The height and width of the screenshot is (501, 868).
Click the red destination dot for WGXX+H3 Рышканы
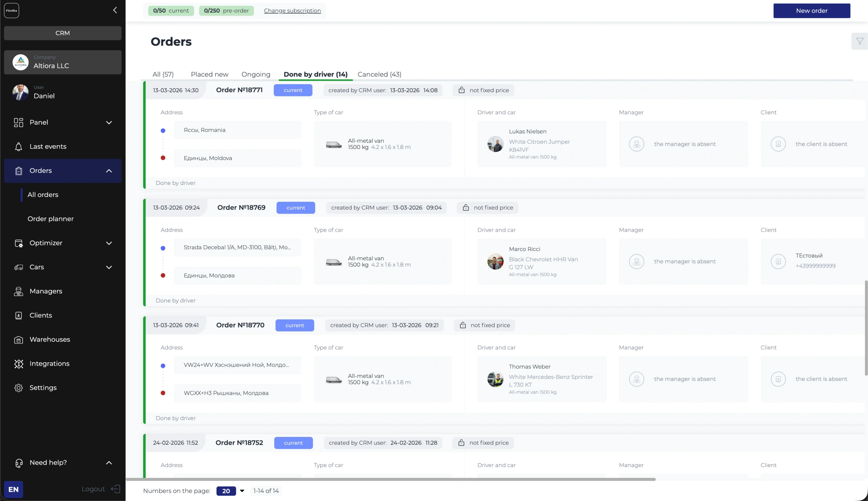click(x=163, y=393)
